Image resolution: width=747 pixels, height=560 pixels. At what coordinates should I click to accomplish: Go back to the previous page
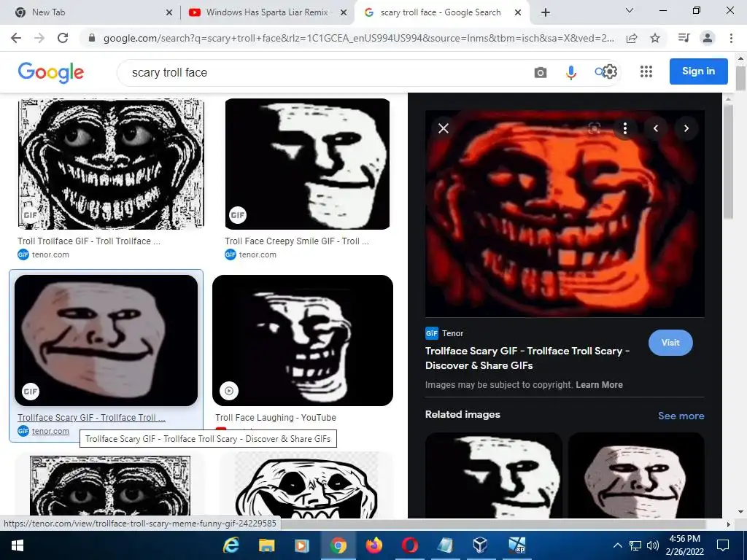coord(16,38)
